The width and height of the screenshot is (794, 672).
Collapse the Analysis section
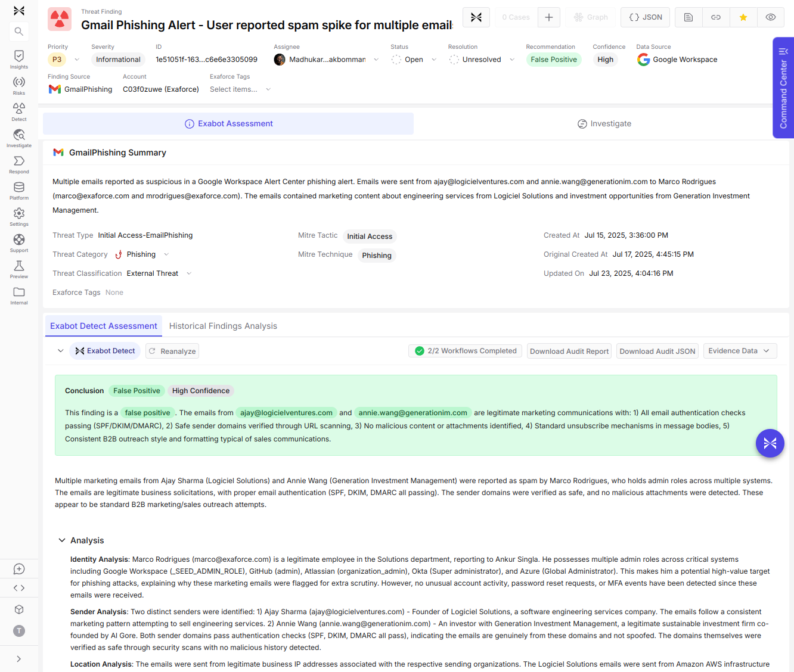[61, 540]
